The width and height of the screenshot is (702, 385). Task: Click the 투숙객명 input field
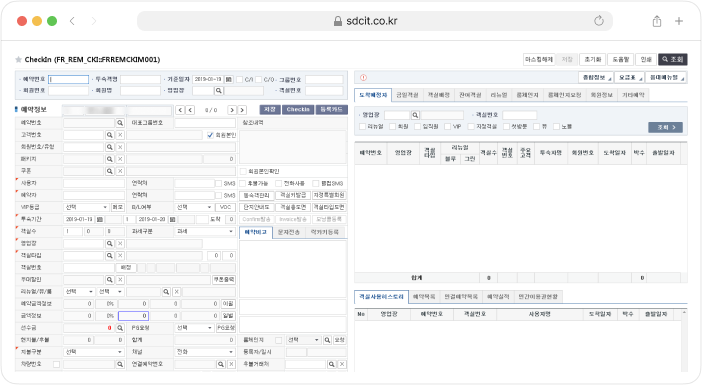coord(140,79)
